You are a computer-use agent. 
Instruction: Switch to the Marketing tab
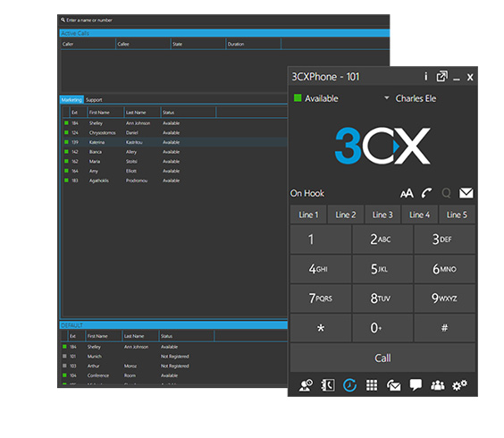point(71,100)
